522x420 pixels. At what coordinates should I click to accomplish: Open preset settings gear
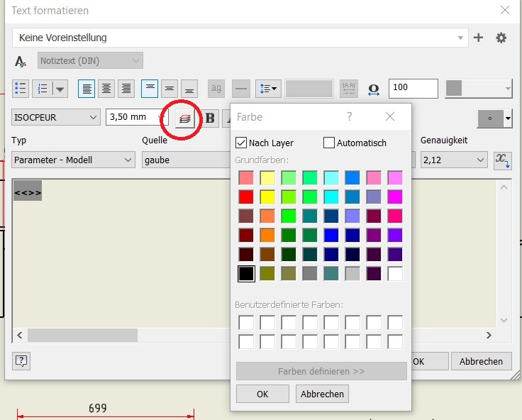click(501, 38)
